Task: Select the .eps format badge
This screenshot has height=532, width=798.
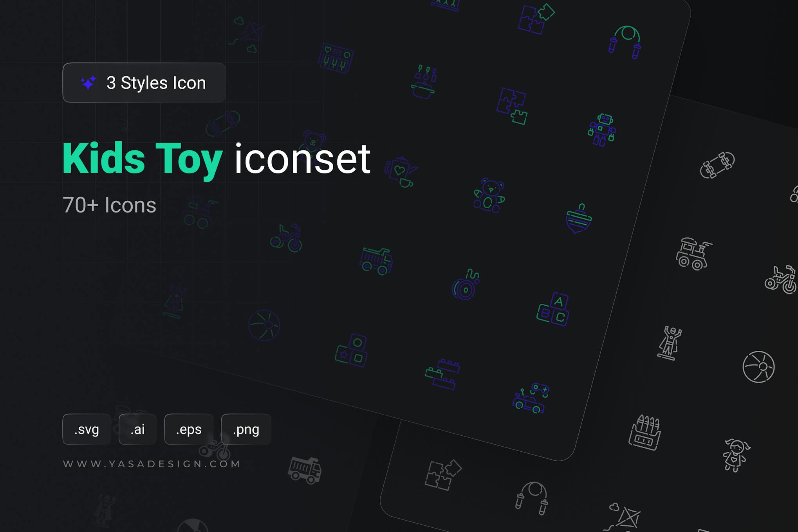Action: click(189, 429)
